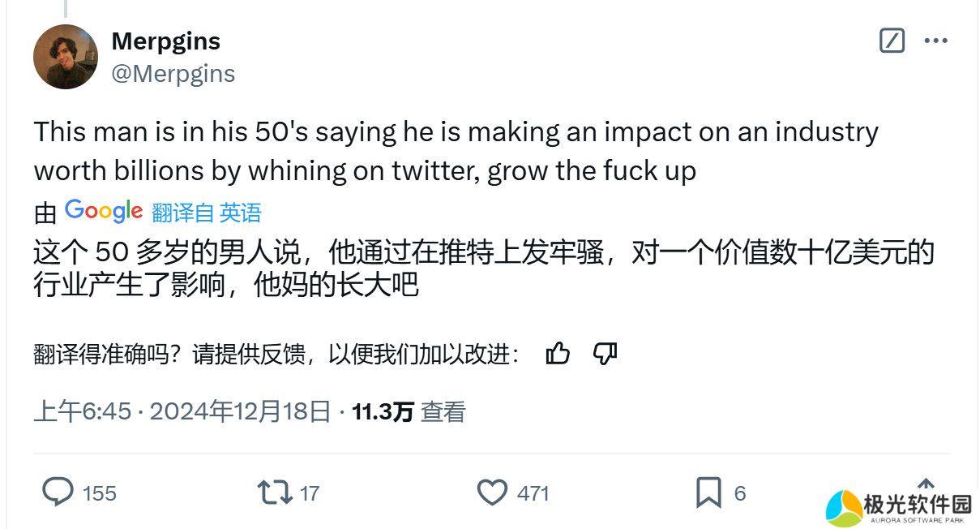The height and width of the screenshot is (529, 980).
Task: Bookmark this post
Action: (x=708, y=492)
